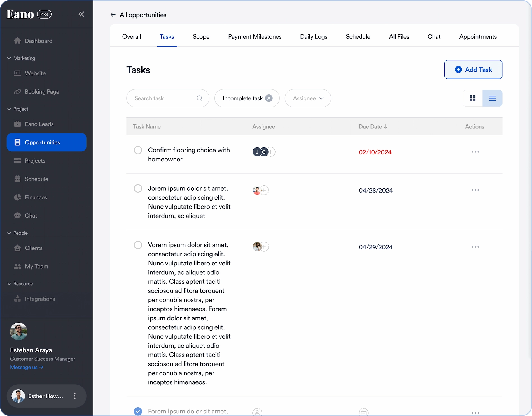
Task: Switch to the Daily Logs tab
Action: (313, 37)
